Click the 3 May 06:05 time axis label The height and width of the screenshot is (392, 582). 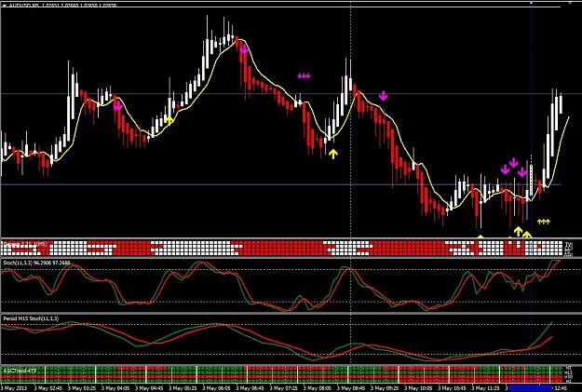(217, 388)
